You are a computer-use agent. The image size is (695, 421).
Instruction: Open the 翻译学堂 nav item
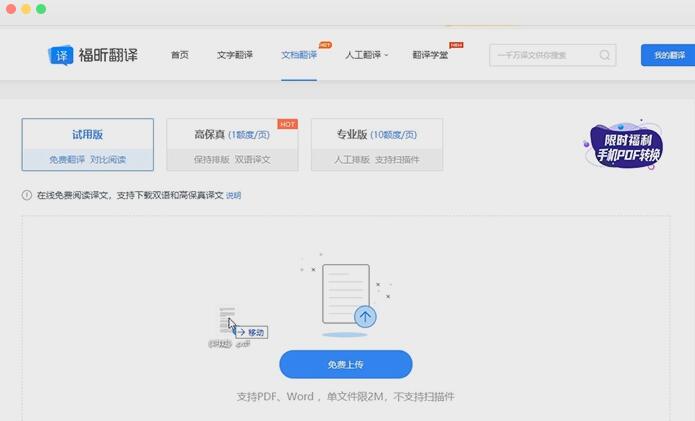tap(430, 55)
